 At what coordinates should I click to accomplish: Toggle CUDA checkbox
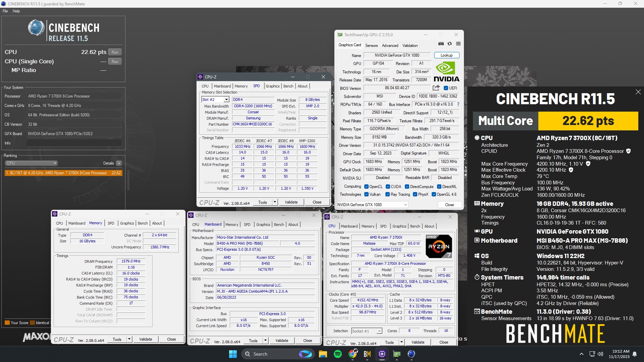pos(388,187)
